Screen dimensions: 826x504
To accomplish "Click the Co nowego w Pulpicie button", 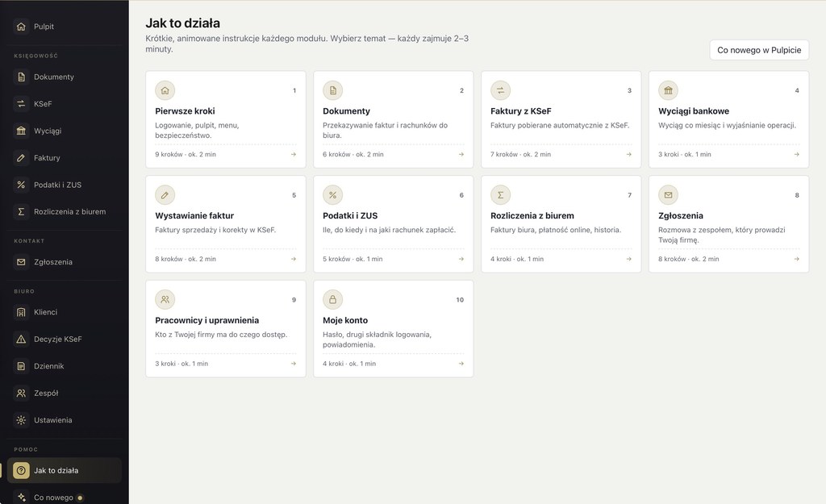I will pyautogui.click(x=759, y=50).
